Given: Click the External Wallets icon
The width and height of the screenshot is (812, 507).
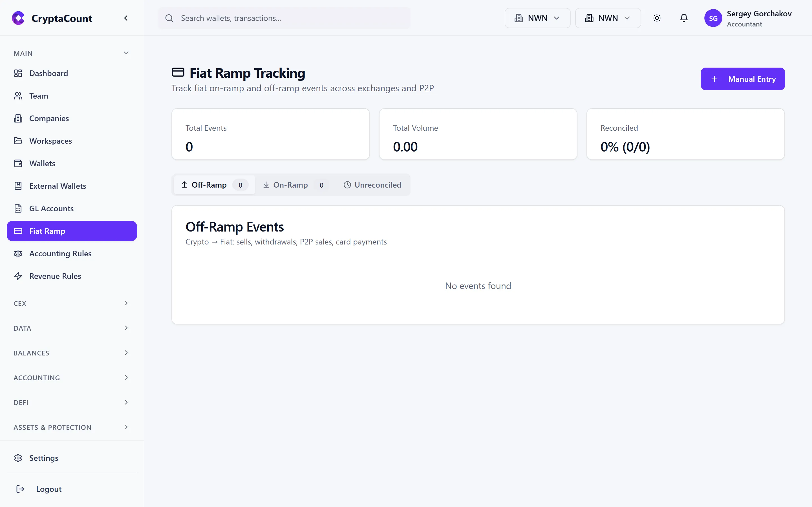Looking at the screenshot, I should [x=18, y=186].
